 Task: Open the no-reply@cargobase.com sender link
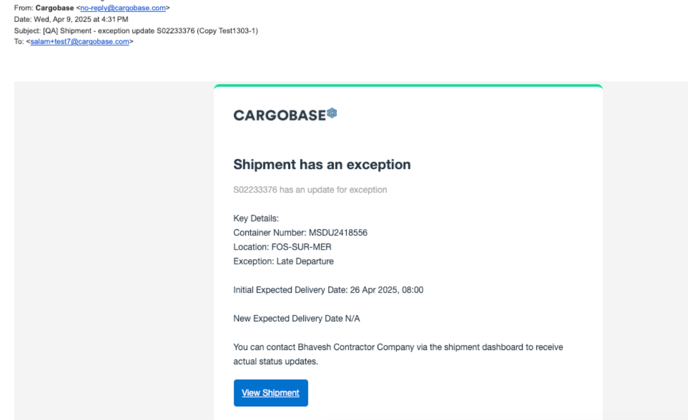pos(123,8)
